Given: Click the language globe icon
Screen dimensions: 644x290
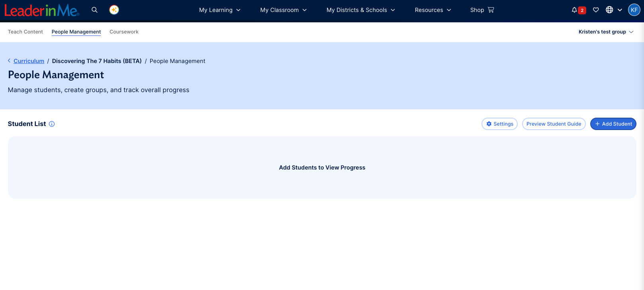Looking at the screenshot, I should pos(609,10).
